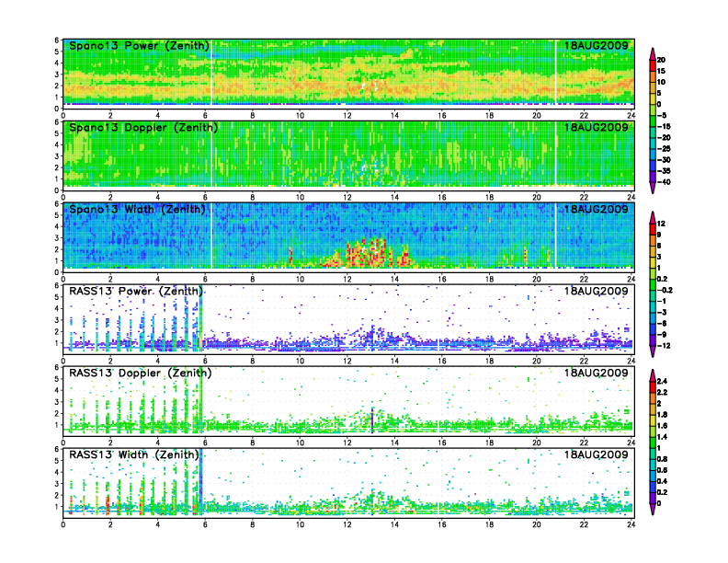Screen dimensions: 728x563
Task: Click hour '10' tick below the Spano13 Doppler panel
Action: (x=300, y=198)
